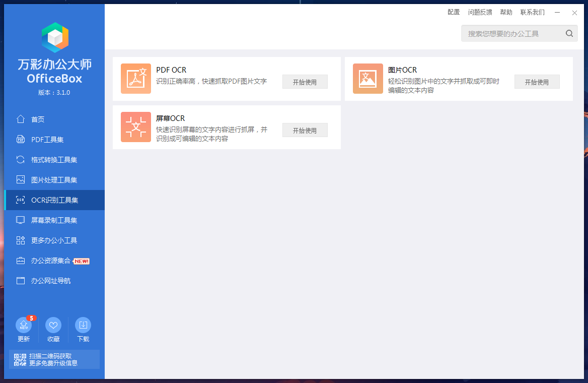The image size is (588, 383).
Task: Click the briefcase icon beside 办公资源集合
Action: pos(21,261)
